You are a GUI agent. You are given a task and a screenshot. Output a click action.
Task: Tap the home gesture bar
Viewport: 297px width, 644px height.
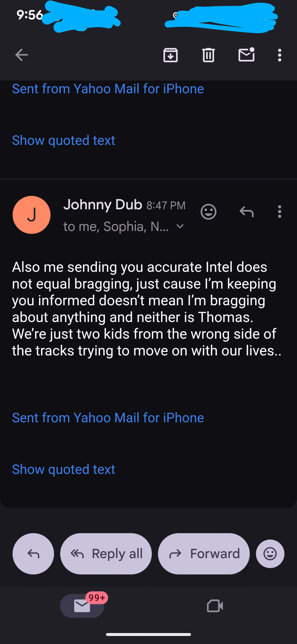click(148, 634)
